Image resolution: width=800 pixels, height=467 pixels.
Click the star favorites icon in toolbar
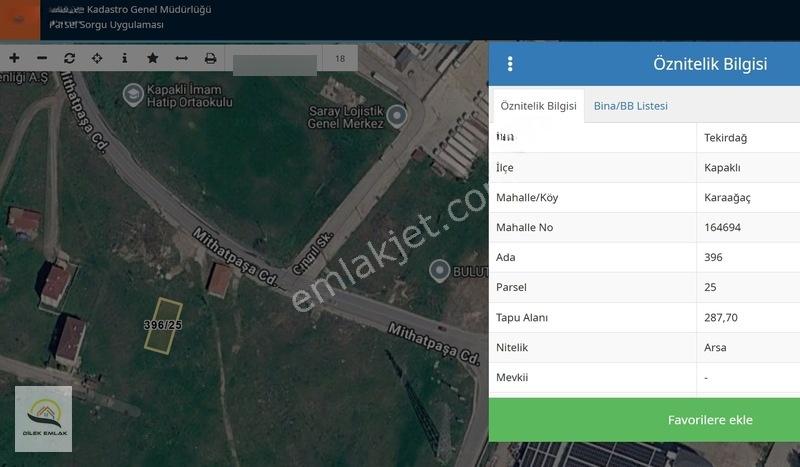[152, 58]
